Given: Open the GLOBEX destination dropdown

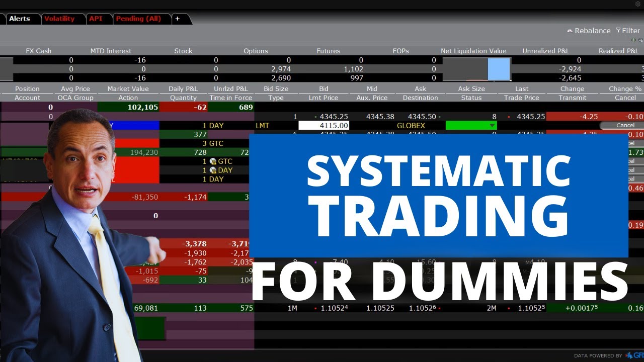Looking at the screenshot, I should [x=411, y=126].
